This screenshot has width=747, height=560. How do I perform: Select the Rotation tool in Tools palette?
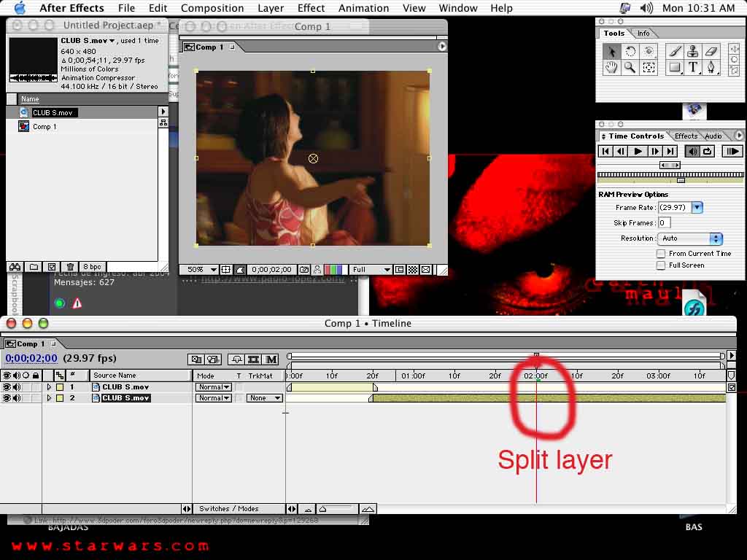(630, 52)
